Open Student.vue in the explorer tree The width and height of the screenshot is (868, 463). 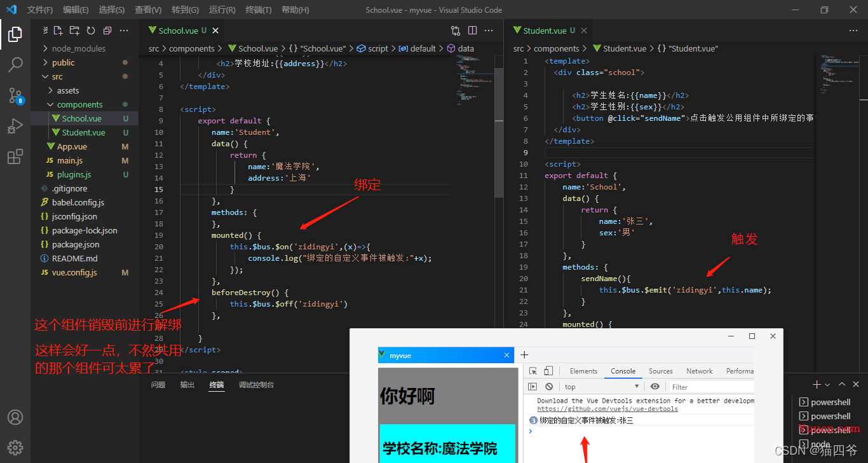click(84, 132)
